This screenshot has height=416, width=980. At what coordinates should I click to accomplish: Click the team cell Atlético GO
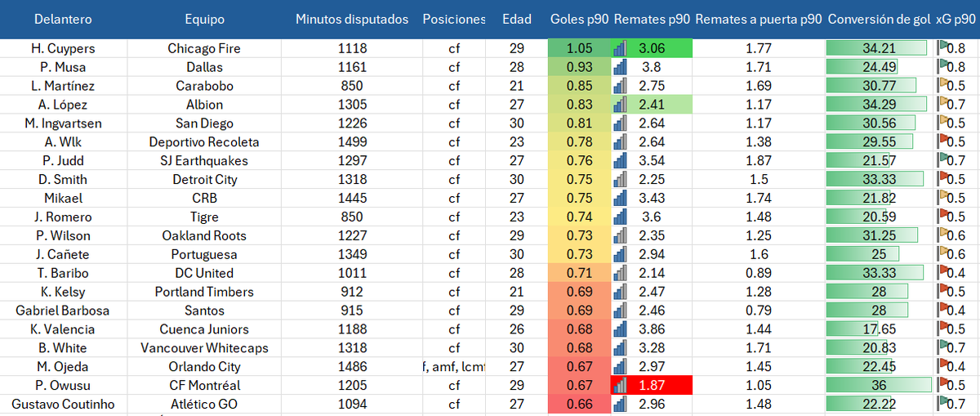click(204, 405)
